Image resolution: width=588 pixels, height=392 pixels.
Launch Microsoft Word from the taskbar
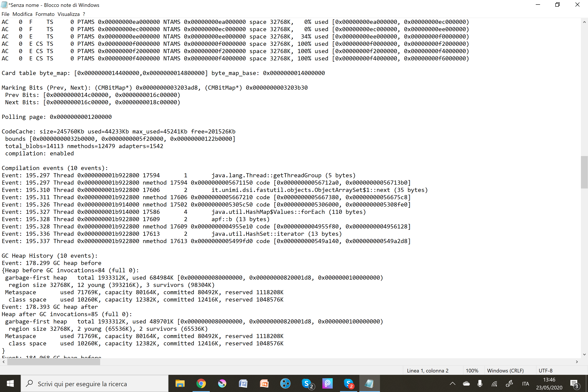(243, 383)
